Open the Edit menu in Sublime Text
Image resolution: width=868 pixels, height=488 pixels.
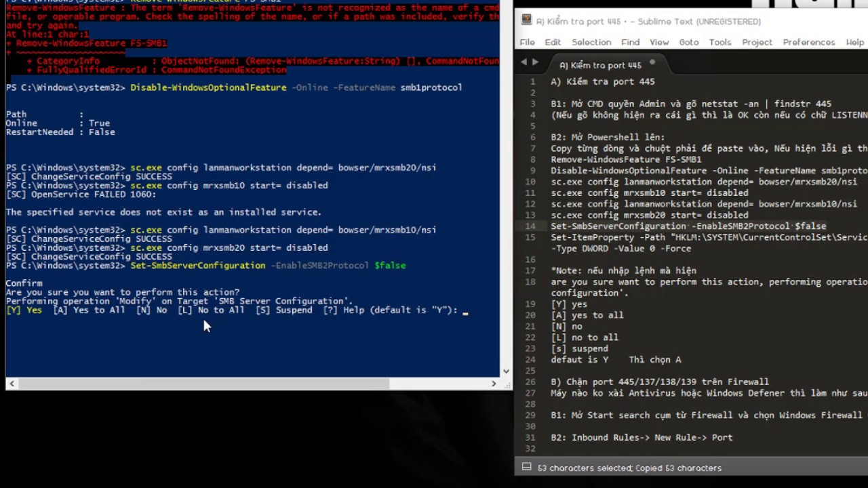point(553,42)
